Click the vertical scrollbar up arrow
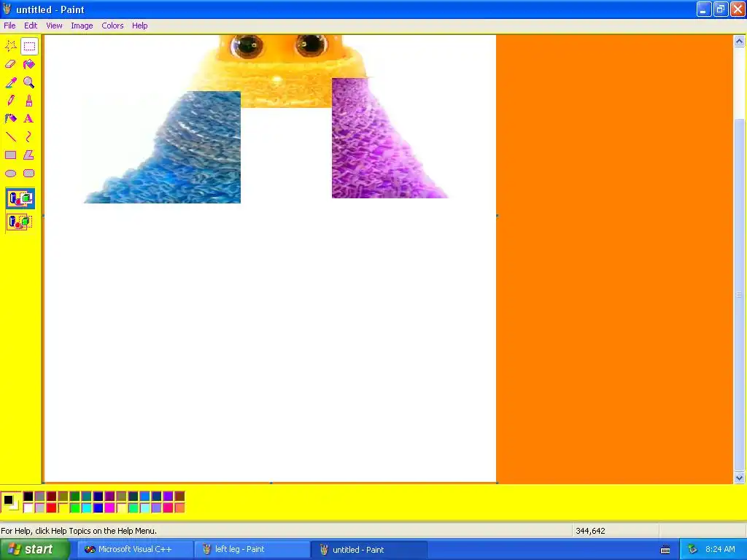This screenshot has height=560, width=747. [740, 42]
